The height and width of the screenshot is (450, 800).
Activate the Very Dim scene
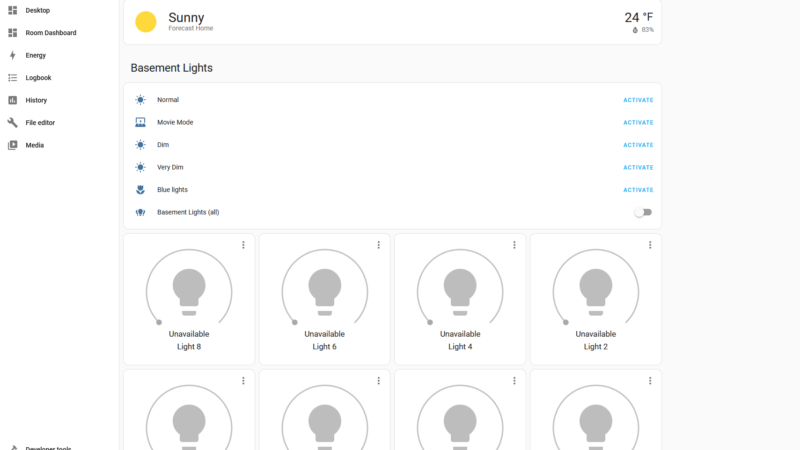[638, 168]
